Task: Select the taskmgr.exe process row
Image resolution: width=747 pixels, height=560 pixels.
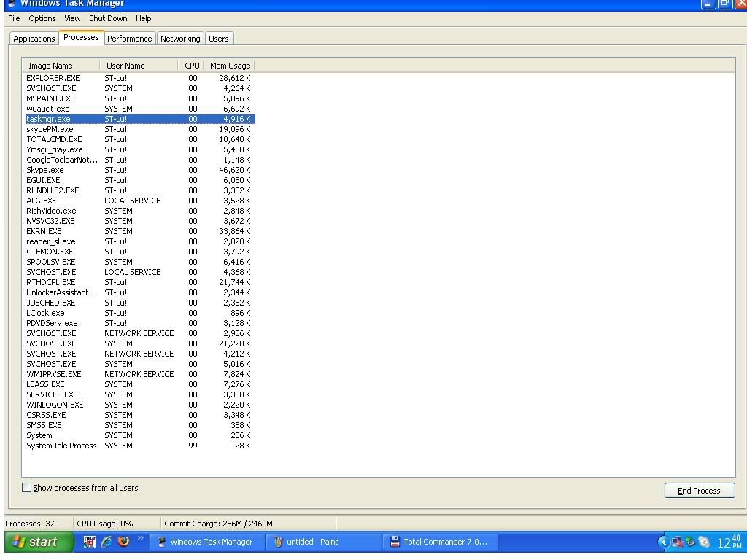Action: [140, 119]
